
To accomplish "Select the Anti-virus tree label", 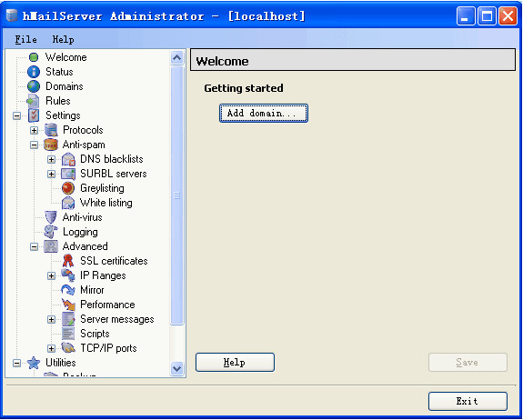I will click(83, 217).
